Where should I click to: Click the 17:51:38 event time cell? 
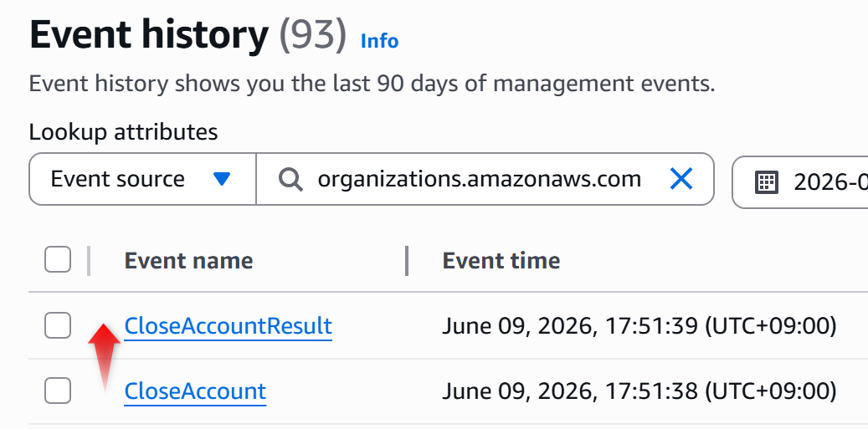639,391
